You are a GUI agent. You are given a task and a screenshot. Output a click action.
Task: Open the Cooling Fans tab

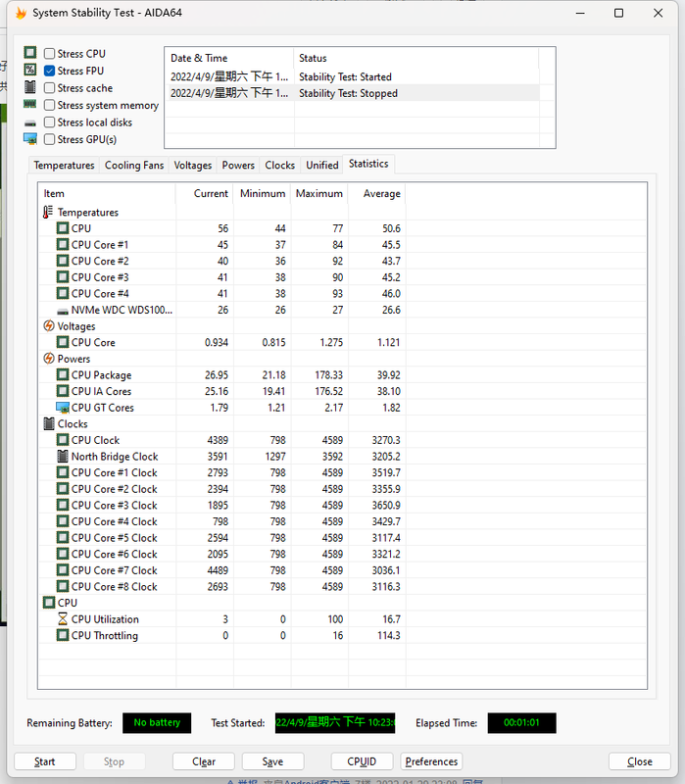pyautogui.click(x=134, y=166)
